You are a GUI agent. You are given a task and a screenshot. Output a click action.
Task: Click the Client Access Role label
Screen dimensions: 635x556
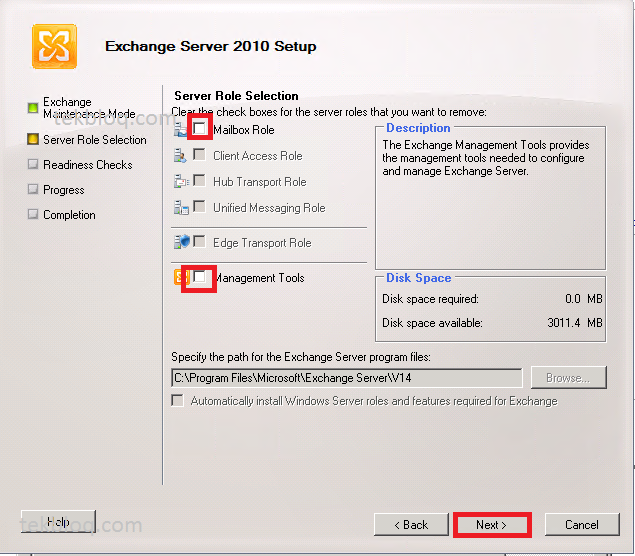click(x=258, y=156)
